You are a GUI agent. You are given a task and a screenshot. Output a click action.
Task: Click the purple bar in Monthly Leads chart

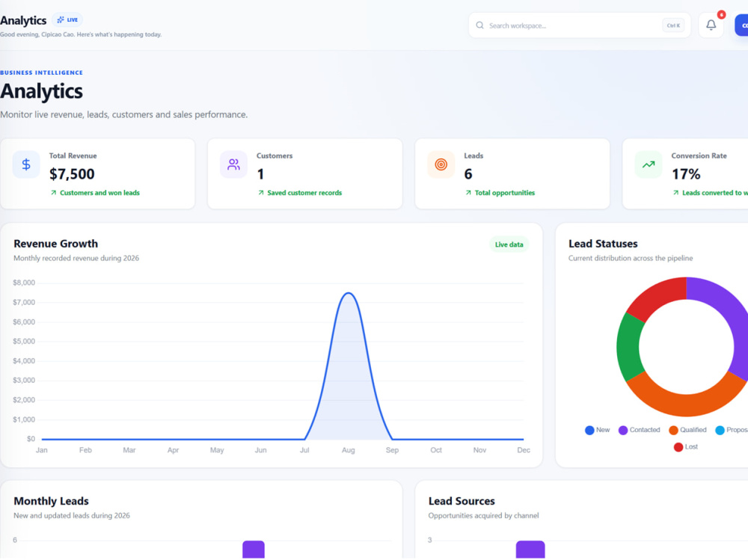[x=254, y=550]
